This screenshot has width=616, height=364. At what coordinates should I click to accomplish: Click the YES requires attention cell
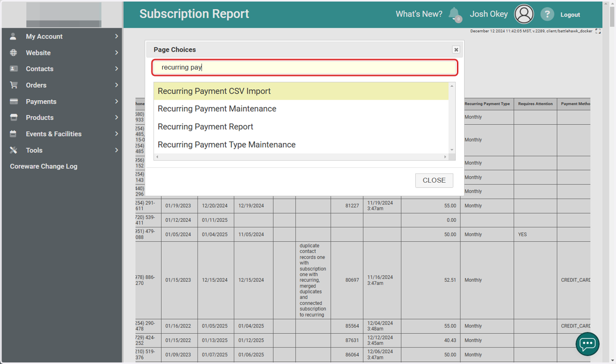(535, 235)
